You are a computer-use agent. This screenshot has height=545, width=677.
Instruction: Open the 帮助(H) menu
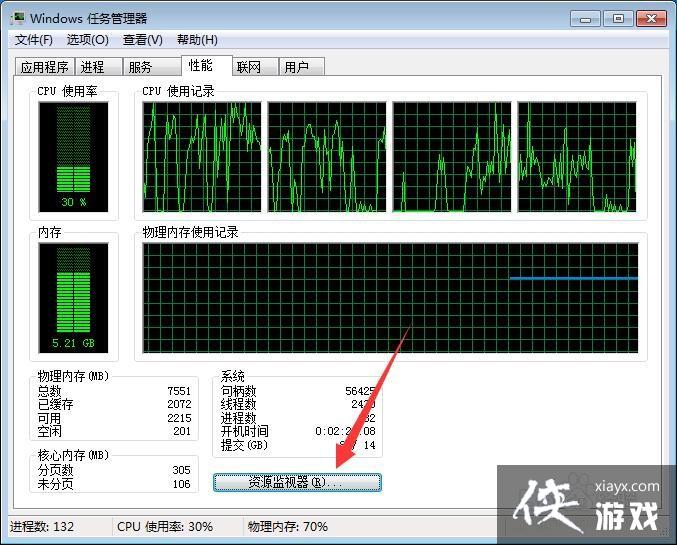(197, 40)
